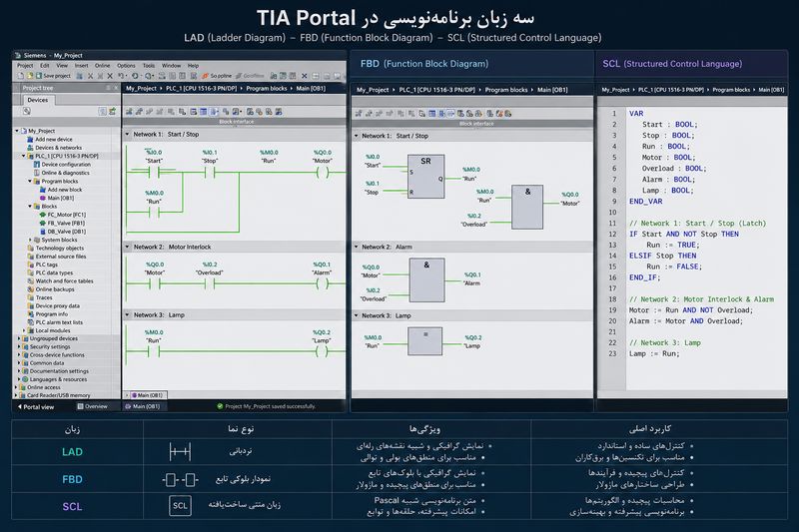
Task: Click the "Stop" %I0.1 contact in LAD Network 1
Action: tap(210, 173)
